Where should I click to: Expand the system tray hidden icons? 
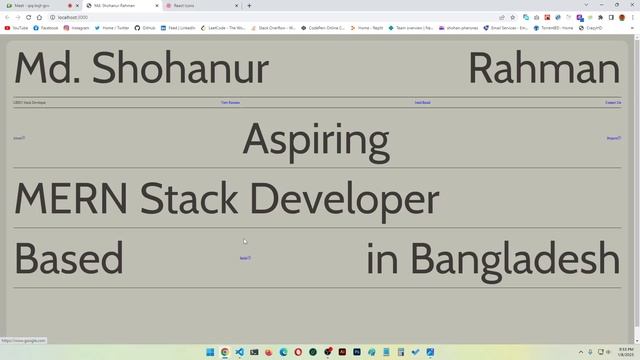click(581, 352)
